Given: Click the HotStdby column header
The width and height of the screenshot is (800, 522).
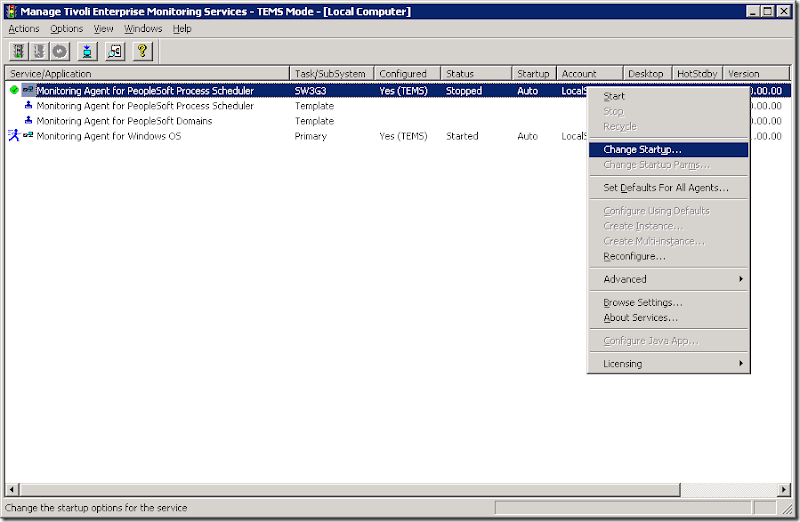Looking at the screenshot, I should point(697,73).
